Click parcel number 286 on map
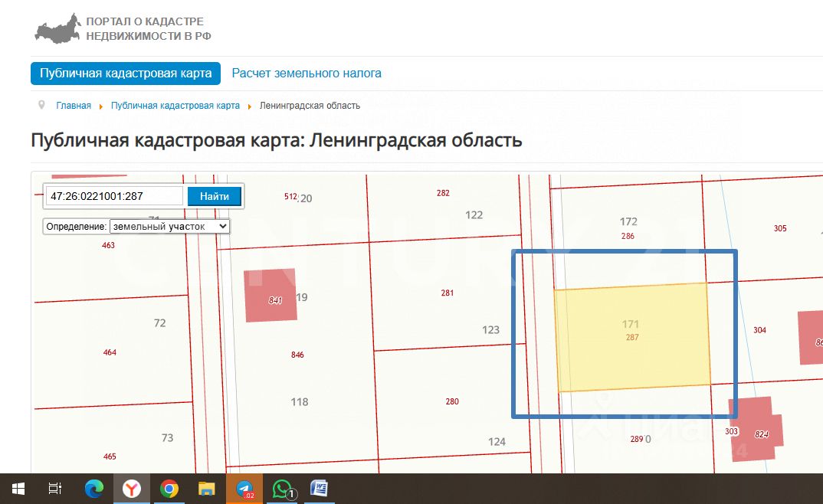823x504 pixels. tap(628, 236)
